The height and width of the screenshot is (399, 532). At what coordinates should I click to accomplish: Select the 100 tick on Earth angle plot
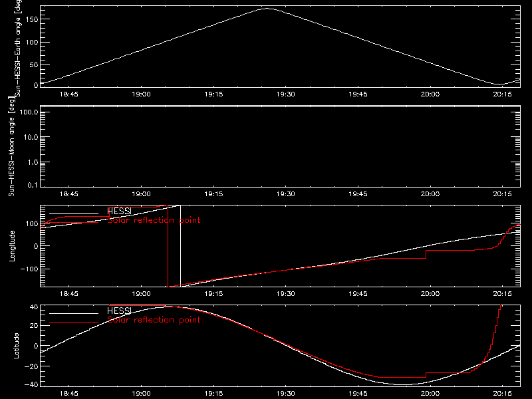[31, 43]
